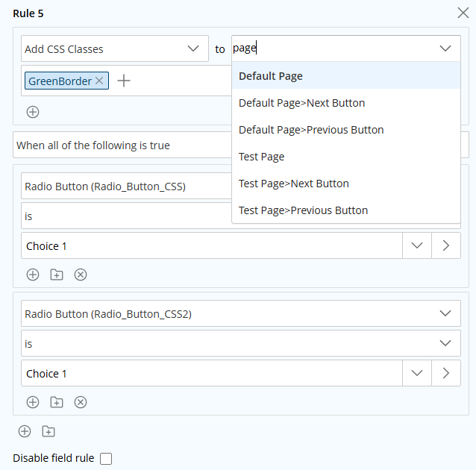
Task: Open second Choice 1 right-arrow details
Action: [x=446, y=373]
